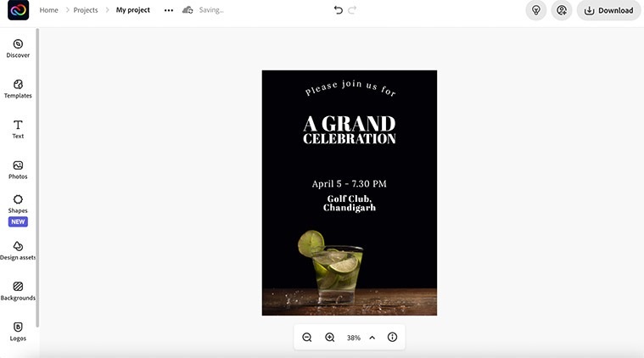The image size is (644, 358).
Task: Click the NEW badge under Shapes
Action: (18, 221)
